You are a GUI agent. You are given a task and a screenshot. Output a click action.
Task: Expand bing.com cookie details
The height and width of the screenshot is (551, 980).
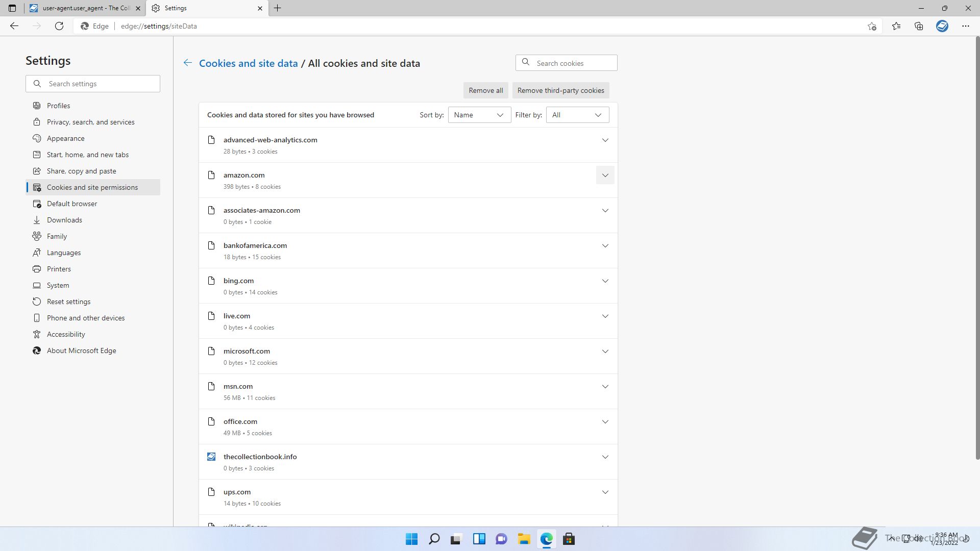(x=605, y=281)
